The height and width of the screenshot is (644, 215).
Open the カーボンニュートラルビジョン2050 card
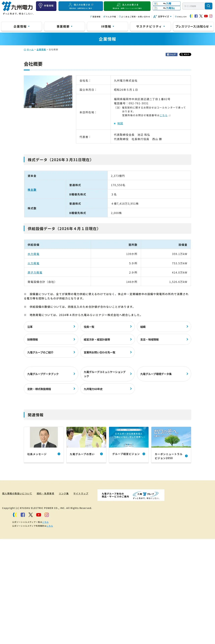[171, 445]
